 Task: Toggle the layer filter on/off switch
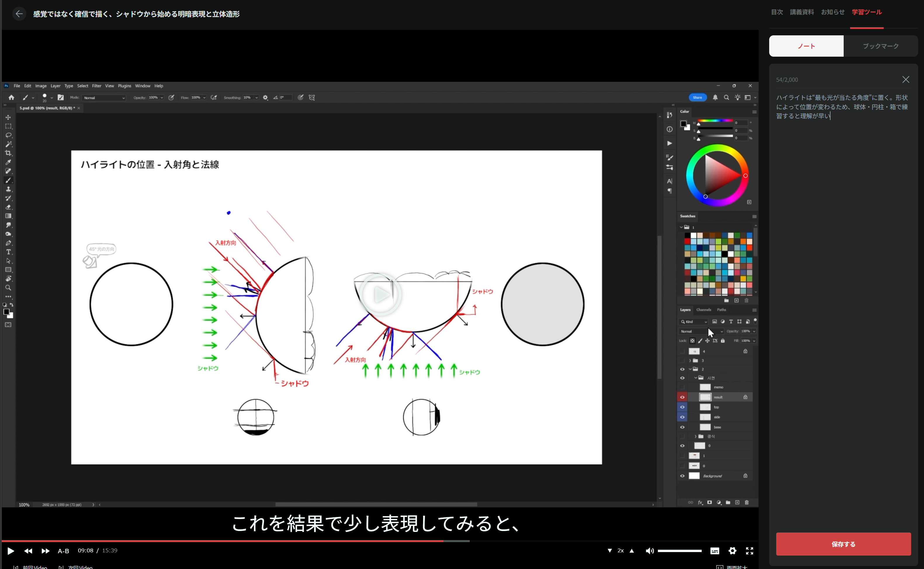click(x=755, y=321)
